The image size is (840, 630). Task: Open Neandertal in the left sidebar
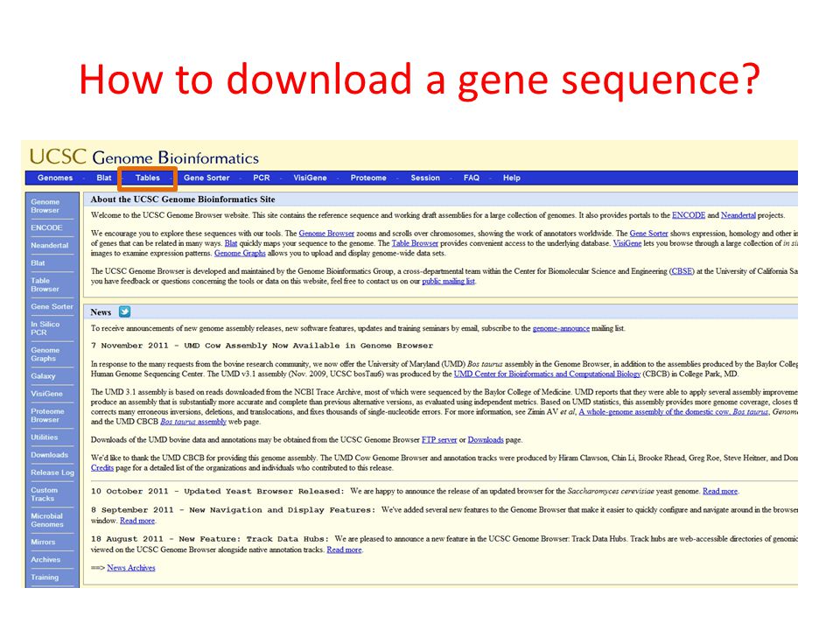[x=50, y=245]
